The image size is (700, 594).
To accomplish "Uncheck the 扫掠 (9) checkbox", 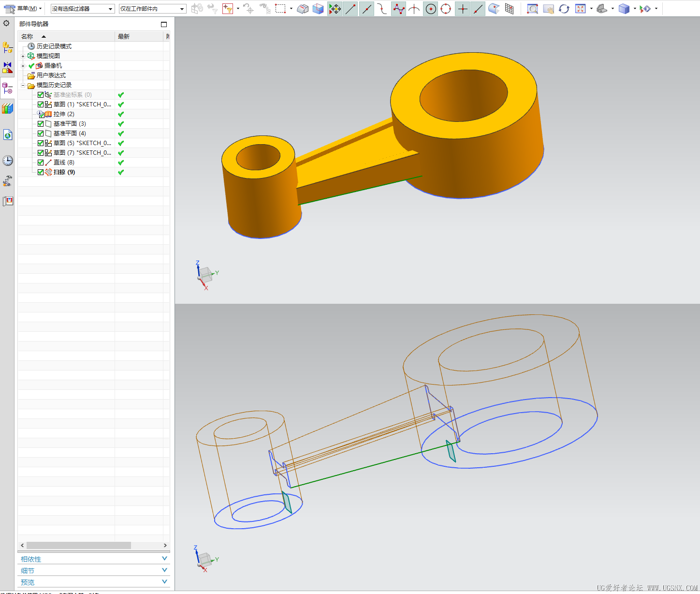I will point(41,172).
